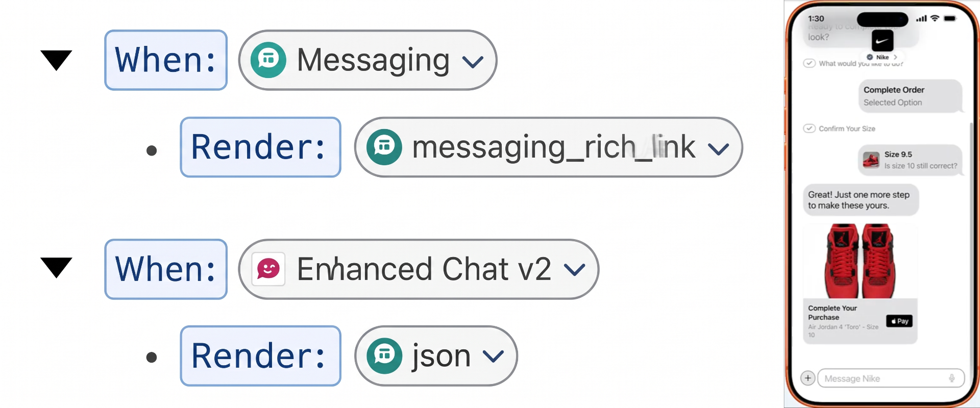Collapse the Enhanced Chat v2 When triangle

tap(56, 268)
